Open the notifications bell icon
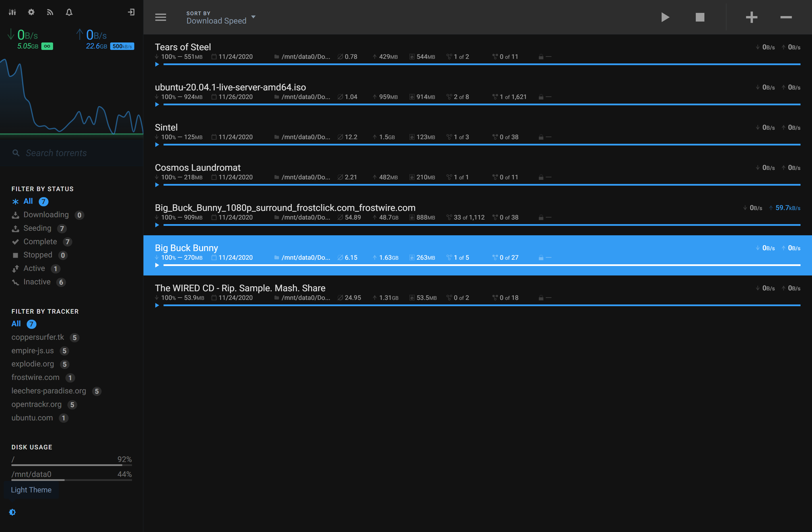 (69, 12)
